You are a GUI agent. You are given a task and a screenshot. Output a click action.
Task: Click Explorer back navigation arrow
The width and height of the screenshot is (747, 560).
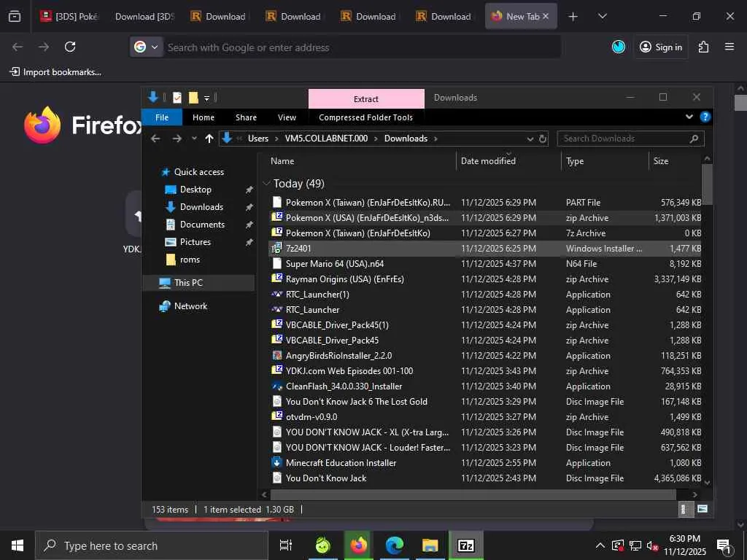pyautogui.click(x=155, y=139)
